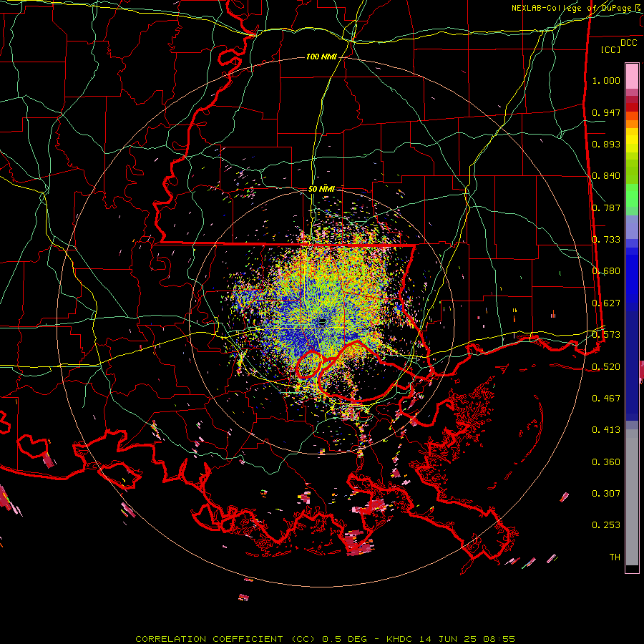Select the 0.413 legend value
This screenshot has width=644, height=644.
(x=606, y=430)
